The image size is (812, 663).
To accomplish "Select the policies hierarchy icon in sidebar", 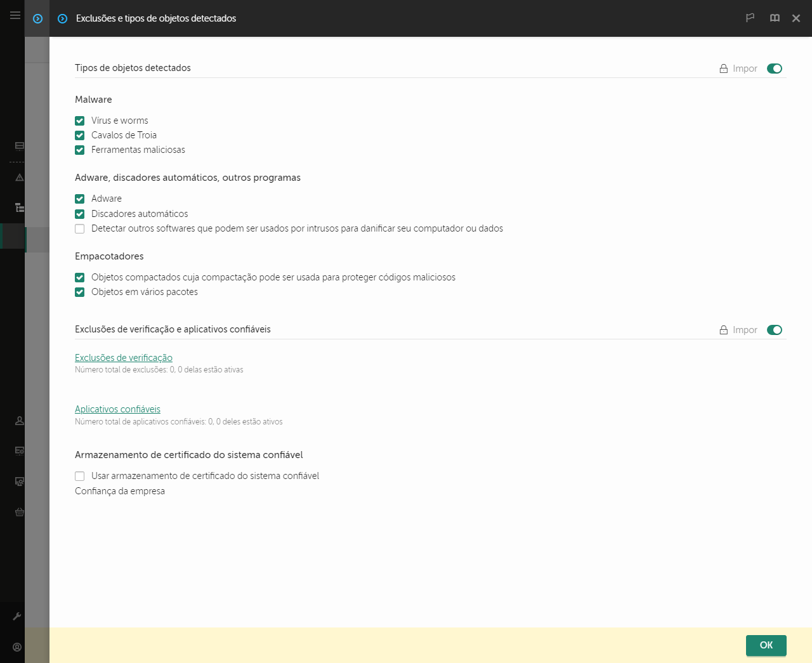I will coord(19,207).
